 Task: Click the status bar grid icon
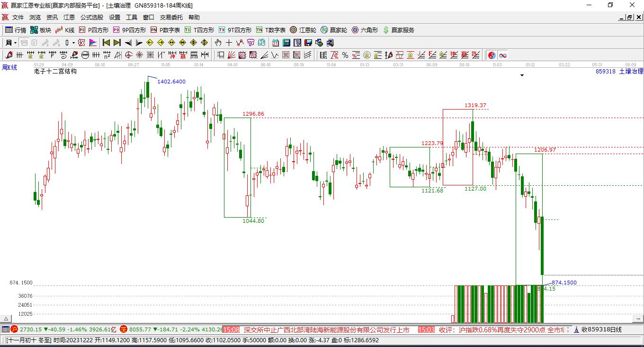point(6,329)
